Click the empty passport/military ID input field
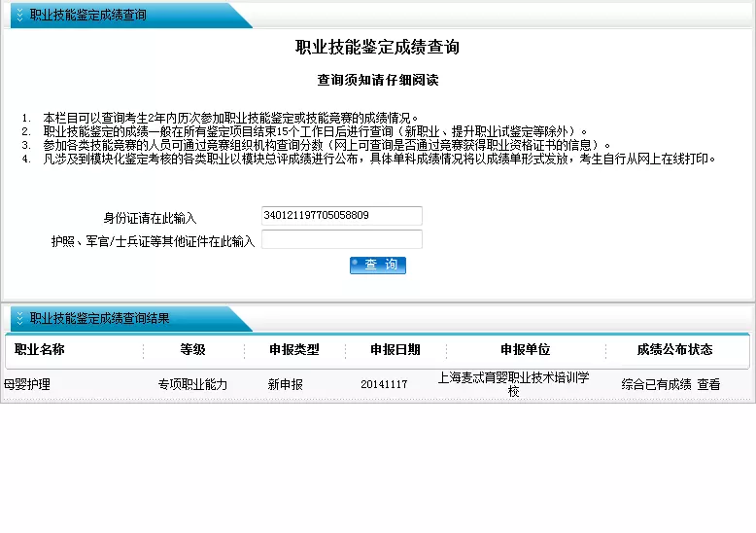Image resolution: width=756 pixels, height=533 pixels. coord(342,239)
